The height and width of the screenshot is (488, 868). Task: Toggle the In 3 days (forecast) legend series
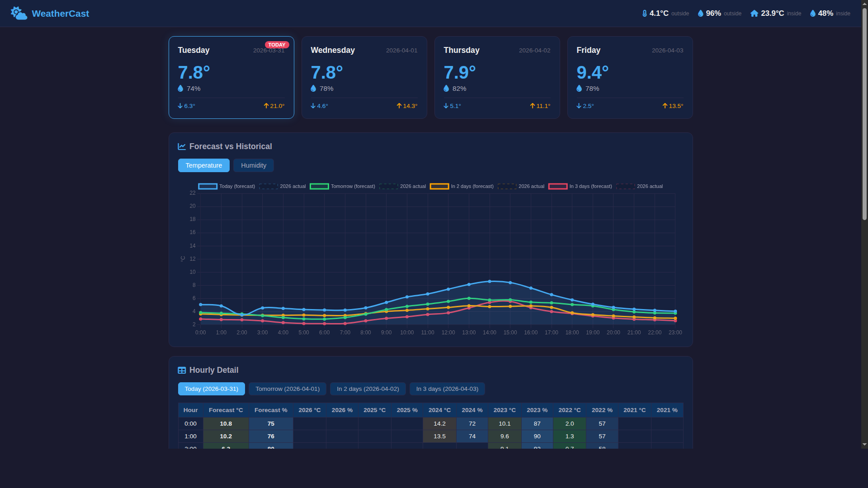(590, 186)
